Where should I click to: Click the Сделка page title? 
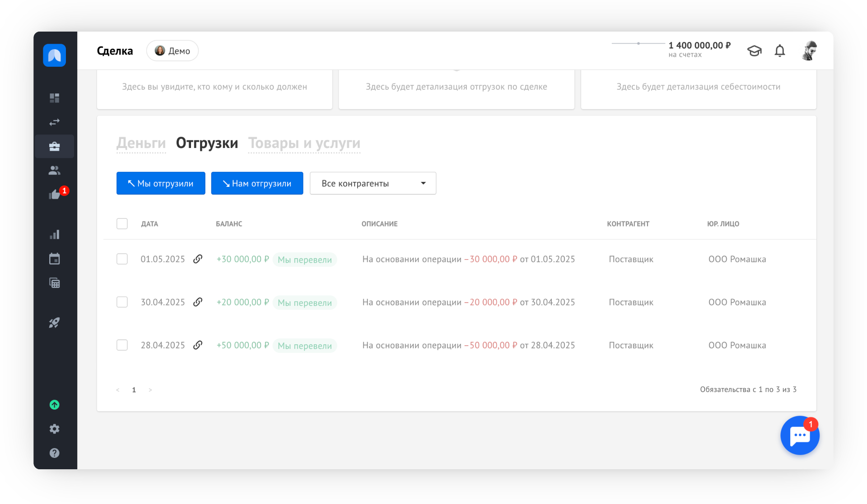tap(115, 51)
